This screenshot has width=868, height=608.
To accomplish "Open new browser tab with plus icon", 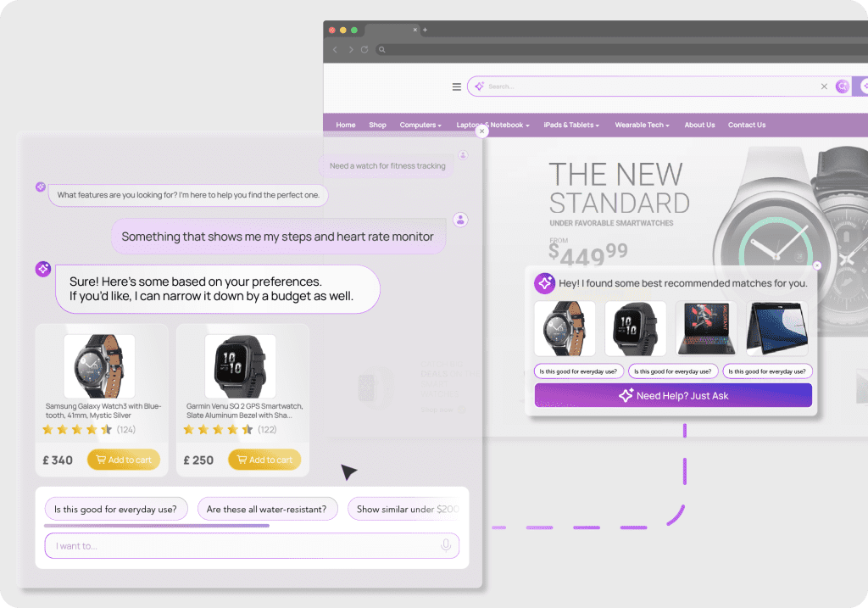I will pyautogui.click(x=426, y=30).
